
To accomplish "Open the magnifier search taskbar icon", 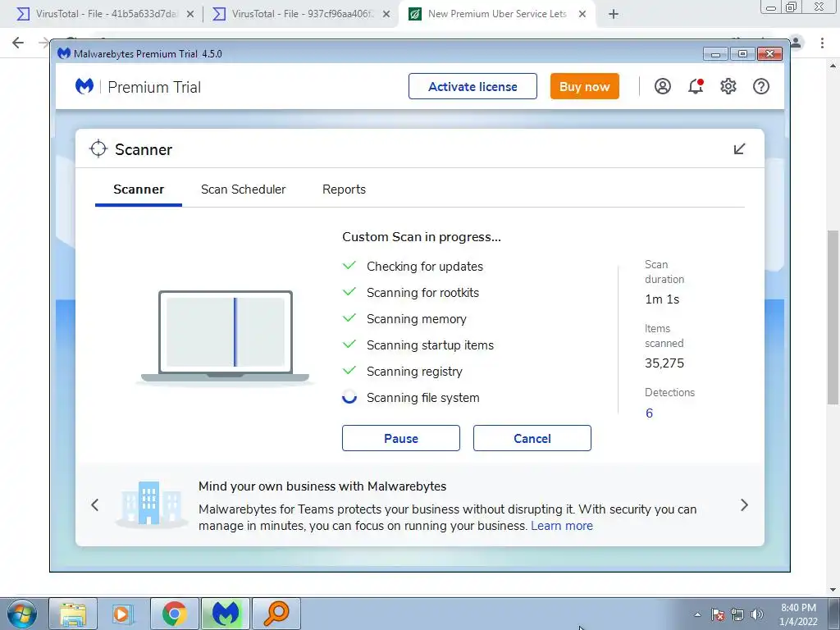I will coord(276,614).
